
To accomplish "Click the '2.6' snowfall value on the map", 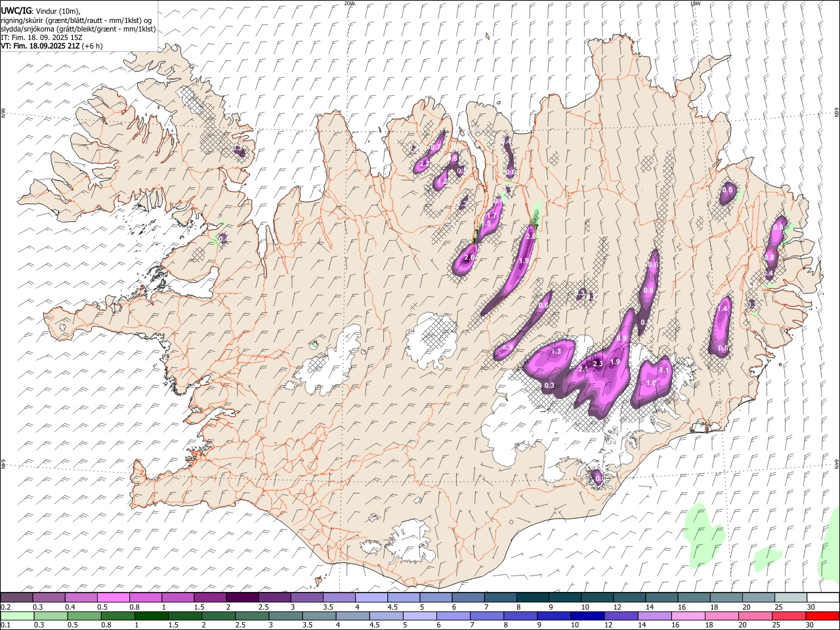I will pyautogui.click(x=469, y=258).
